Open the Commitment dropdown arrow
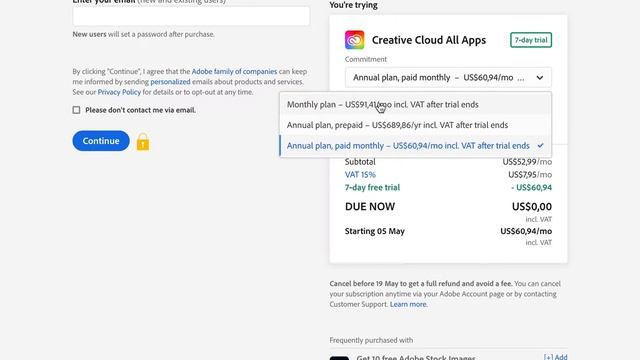This screenshot has height=360, width=640. (x=540, y=78)
